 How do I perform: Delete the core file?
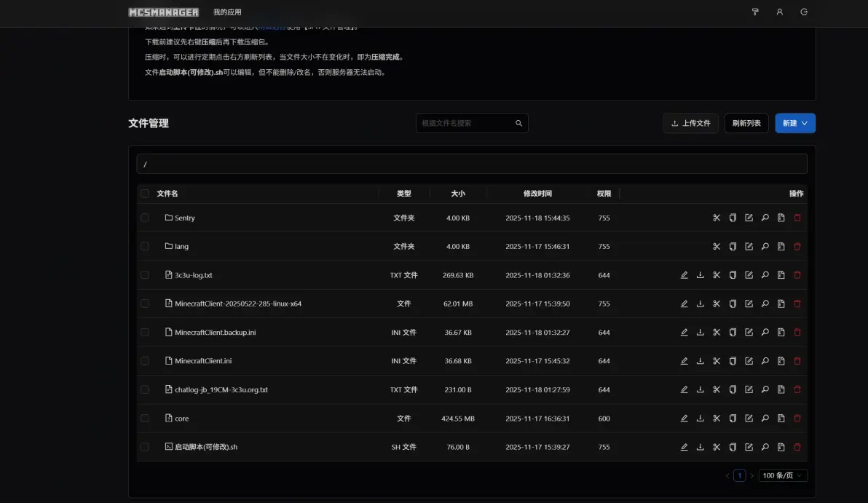coord(797,419)
